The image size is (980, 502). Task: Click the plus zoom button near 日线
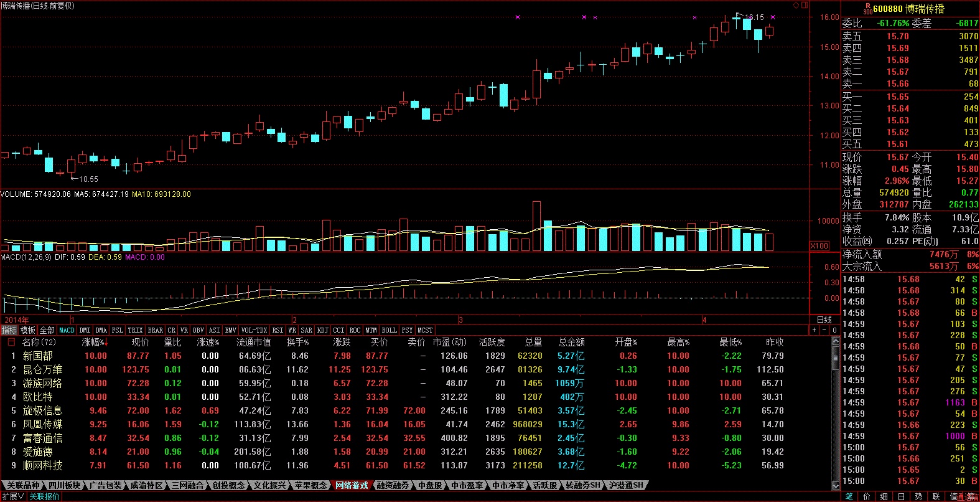[x=814, y=330]
